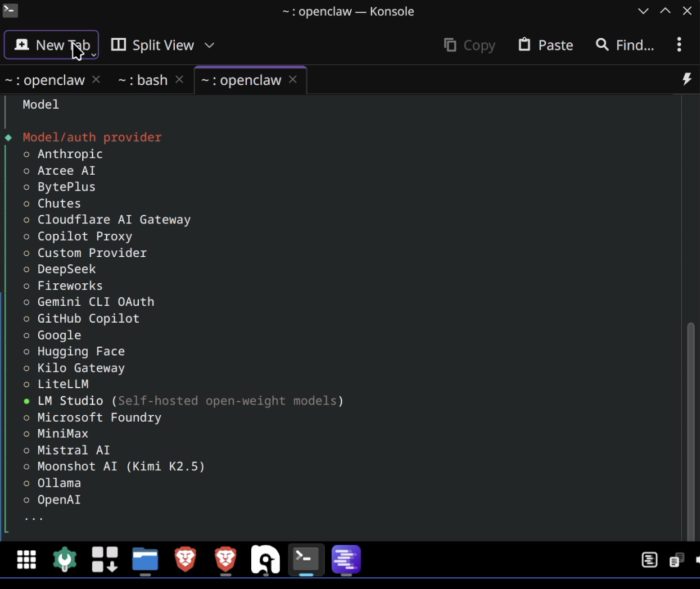This screenshot has height=589, width=700.
Task: Click the green gear icon in the taskbar
Action: pyautogui.click(x=65, y=560)
